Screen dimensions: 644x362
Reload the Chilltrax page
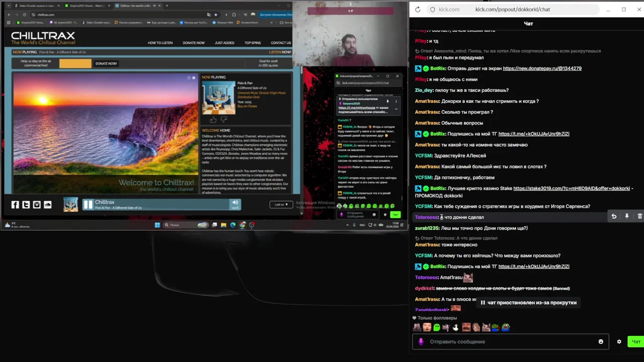click(x=24, y=15)
